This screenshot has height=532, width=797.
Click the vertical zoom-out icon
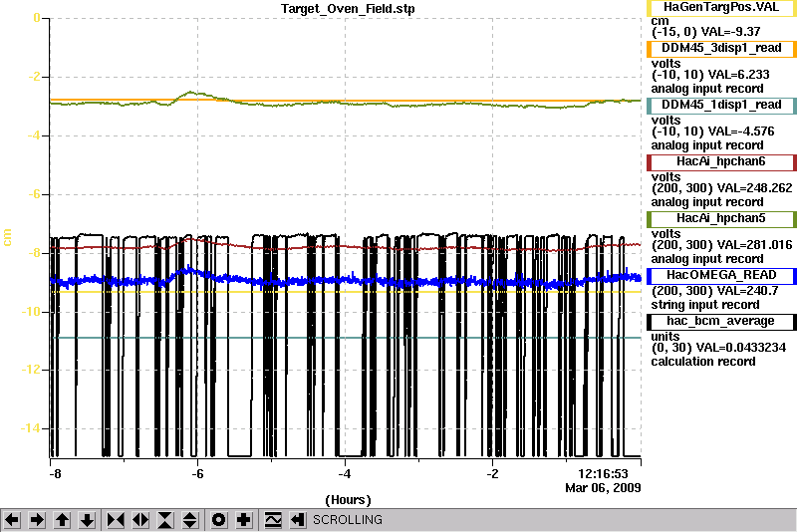(x=190, y=520)
